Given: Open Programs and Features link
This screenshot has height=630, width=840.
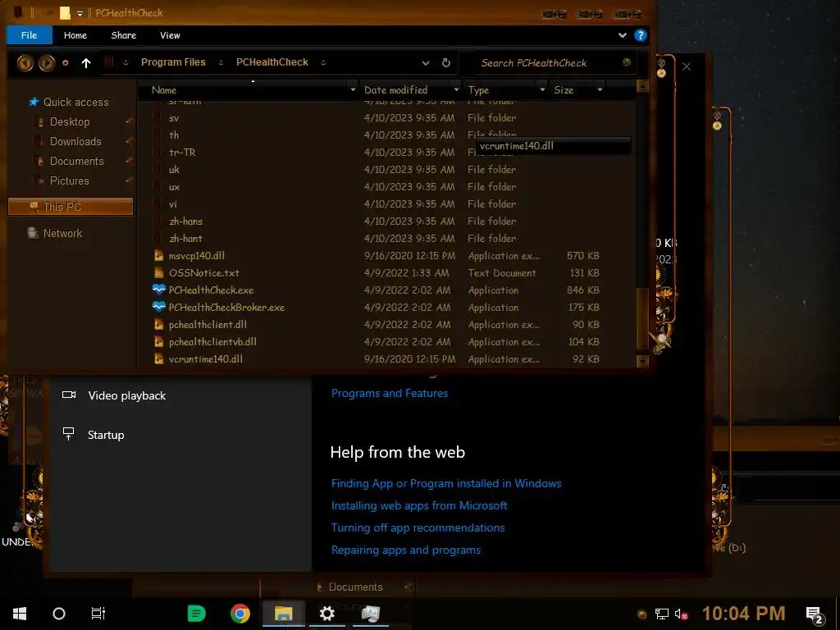Looking at the screenshot, I should pos(390,393).
